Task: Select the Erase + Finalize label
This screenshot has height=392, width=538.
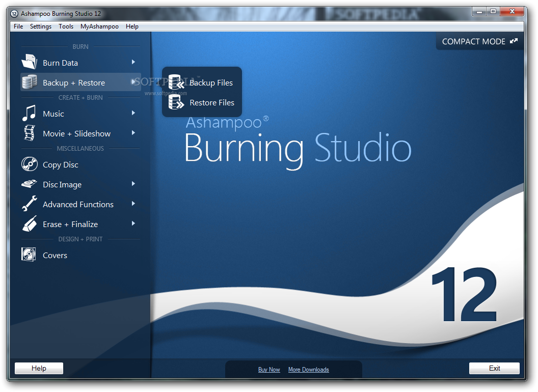Action: [x=70, y=225]
